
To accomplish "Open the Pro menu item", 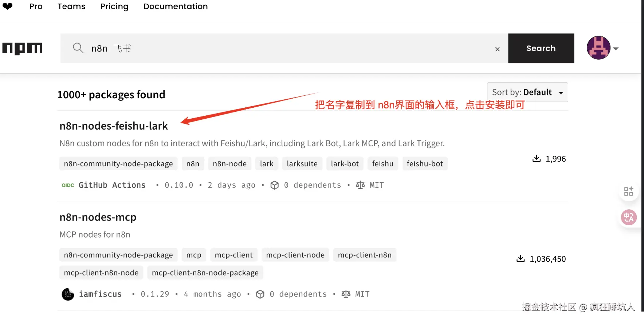I will point(36,7).
